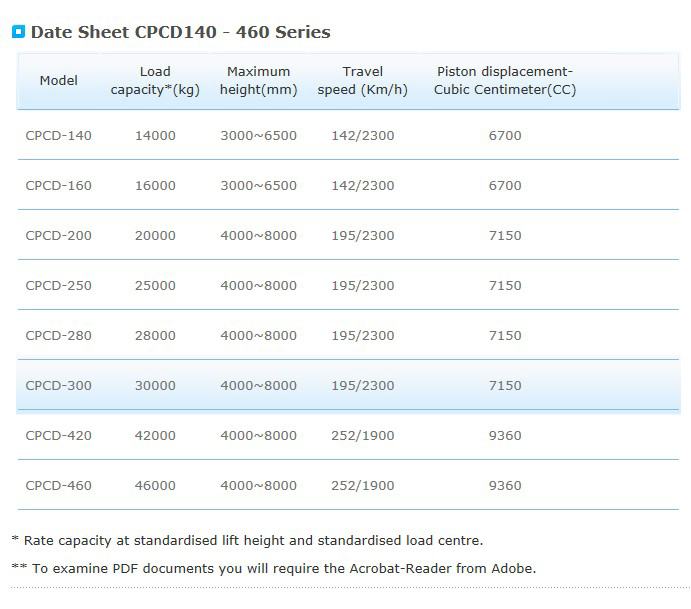This screenshot has height=609, width=691.
Task: Click 7150 displacement in CPCD-280 row
Action: [x=505, y=335]
